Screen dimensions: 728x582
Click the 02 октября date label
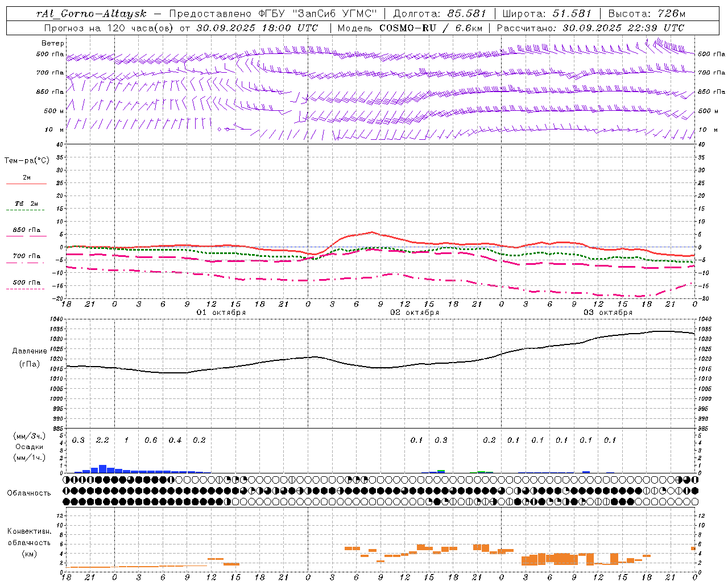click(415, 312)
